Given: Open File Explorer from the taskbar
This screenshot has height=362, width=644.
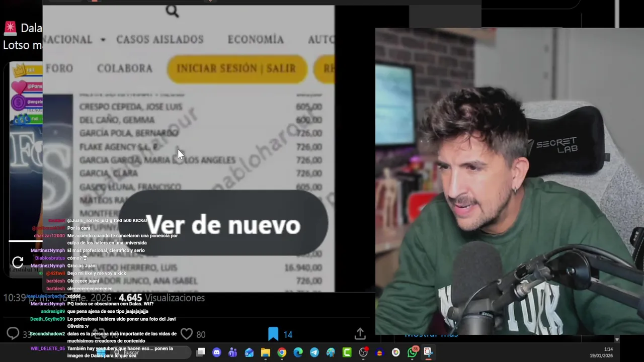Looking at the screenshot, I should pyautogui.click(x=265, y=352).
